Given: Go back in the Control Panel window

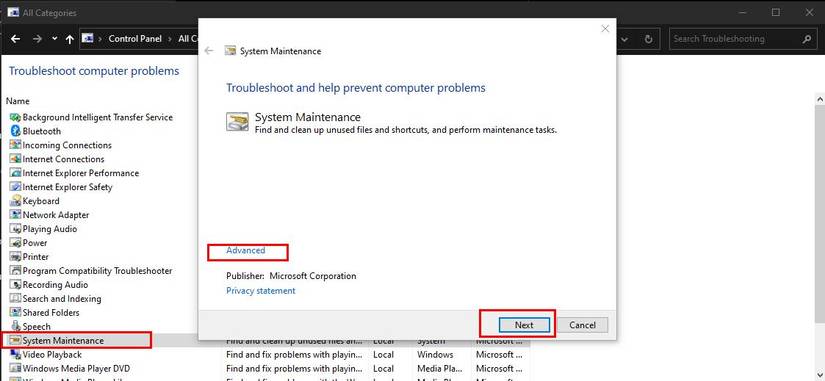Looking at the screenshot, I should (x=15, y=39).
